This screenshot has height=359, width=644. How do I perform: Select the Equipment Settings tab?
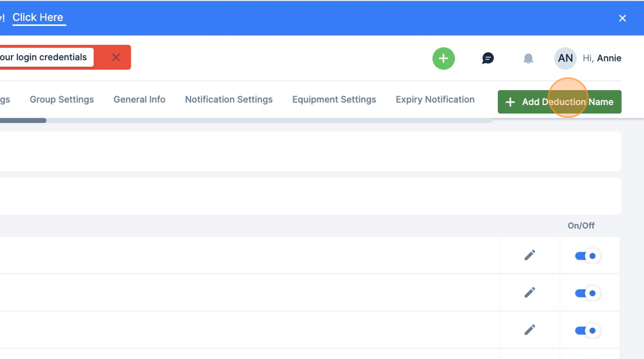tap(334, 99)
